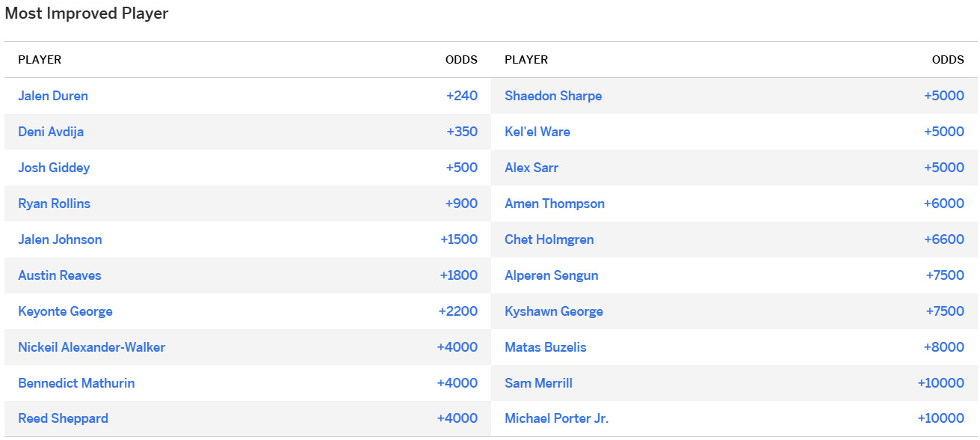980x440 pixels.
Task: Select Austin Reaves +1800 odds
Action: [459, 275]
